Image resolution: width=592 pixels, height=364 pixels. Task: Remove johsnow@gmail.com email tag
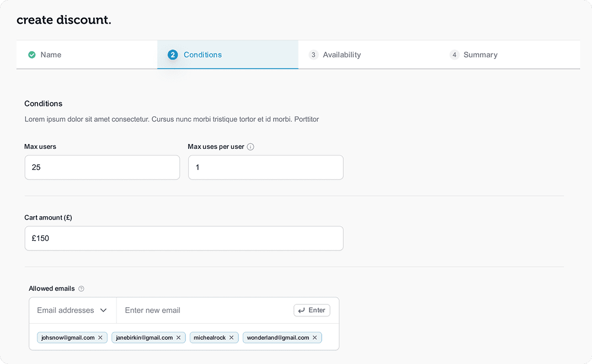(100, 338)
